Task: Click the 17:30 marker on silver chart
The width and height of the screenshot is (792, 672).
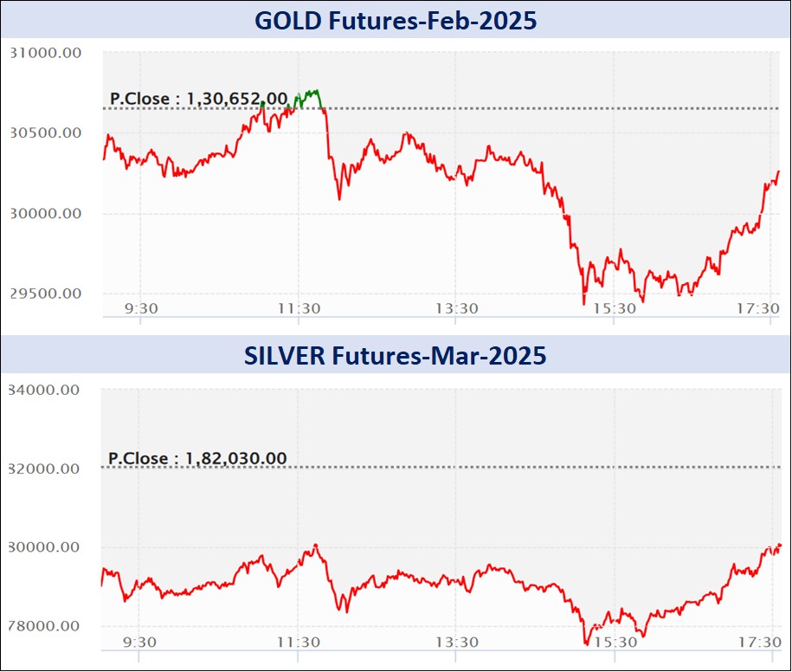Action: 759,642
